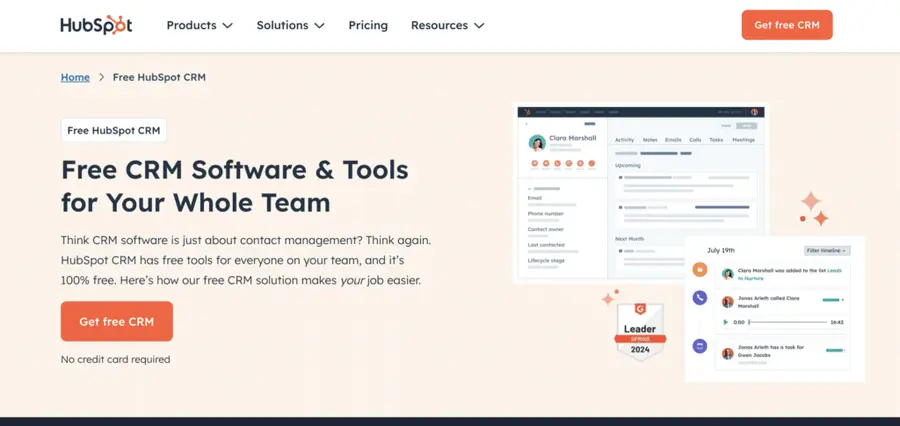Image resolution: width=900 pixels, height=426 pixels.
Task: Play the call recording audio
Action: 726,322
